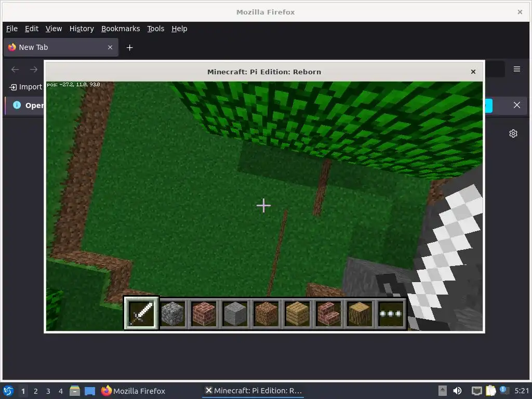
Task: Open the Help menu
Action: click(x=179, y=29)
